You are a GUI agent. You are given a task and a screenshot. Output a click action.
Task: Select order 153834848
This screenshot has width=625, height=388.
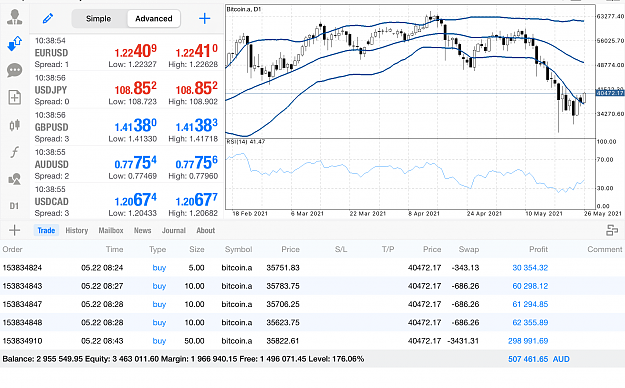pos(312,322)
